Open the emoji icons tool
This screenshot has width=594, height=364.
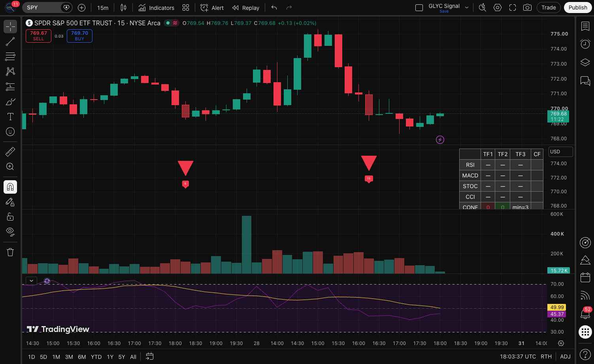(x=10, y=132)
